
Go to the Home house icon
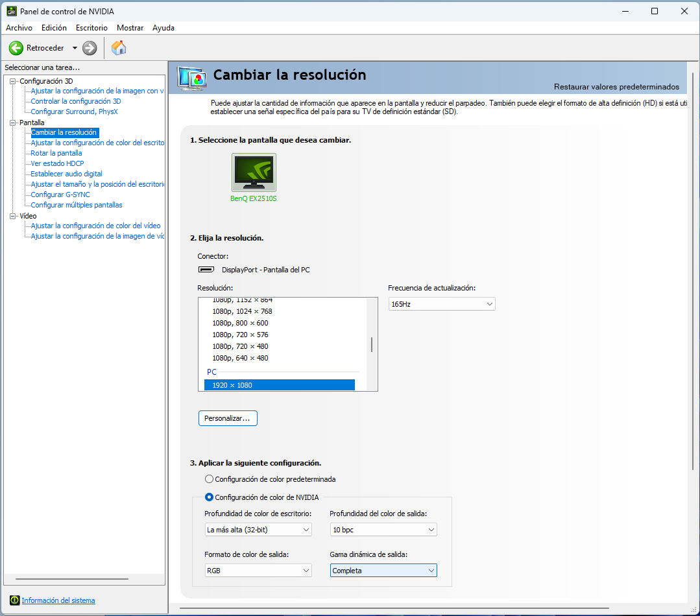(x=119, y=48)
